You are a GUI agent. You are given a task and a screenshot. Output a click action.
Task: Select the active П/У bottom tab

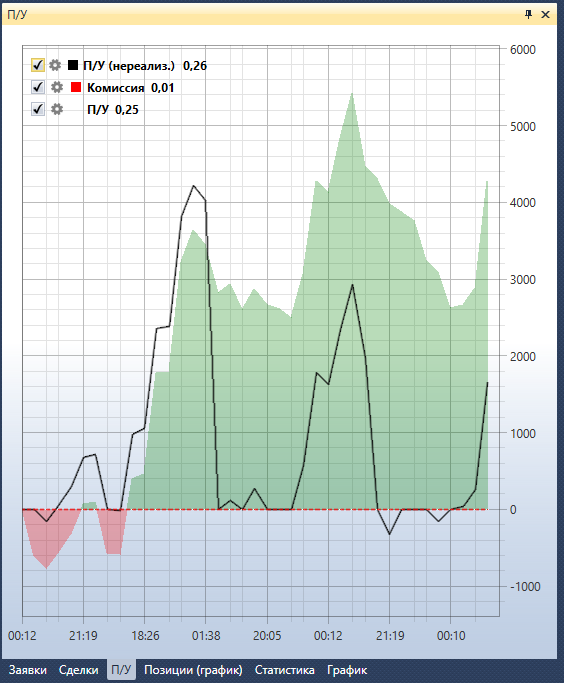pos(122,670)
